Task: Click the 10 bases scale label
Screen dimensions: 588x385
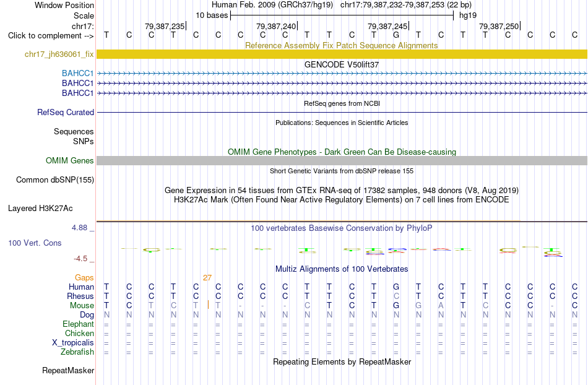Action: pyautogui.click(x=212, y=15)
